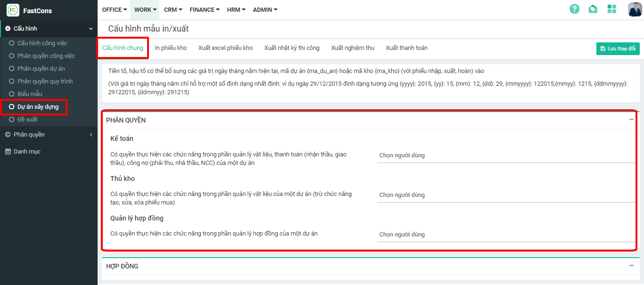
Task: Open the apps grid icon
Action: coord(612,9)
